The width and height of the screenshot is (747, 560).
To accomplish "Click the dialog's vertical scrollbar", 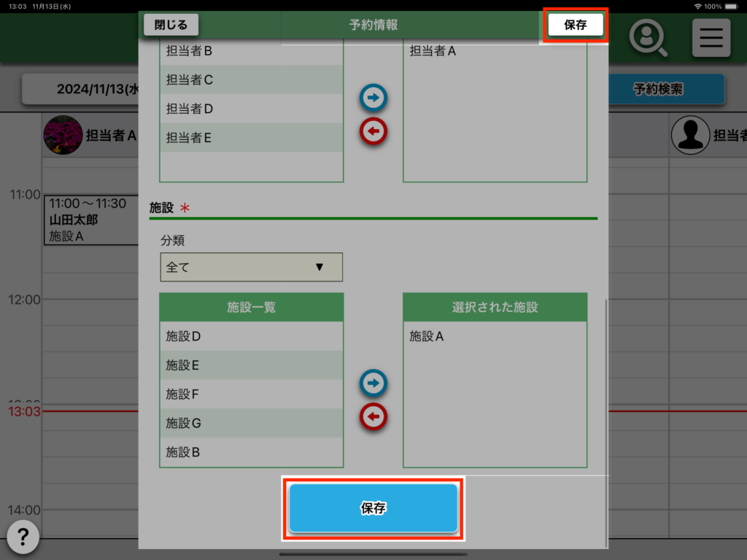I will click(605, 423).
